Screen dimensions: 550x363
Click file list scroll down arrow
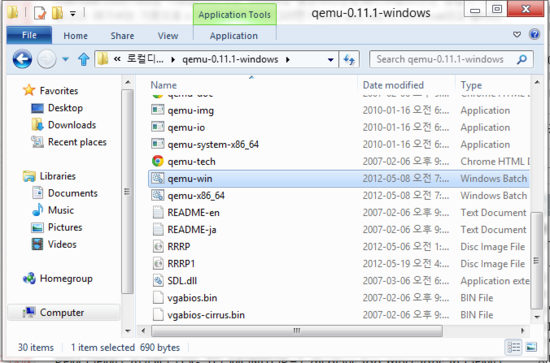(x=537, y=317)
